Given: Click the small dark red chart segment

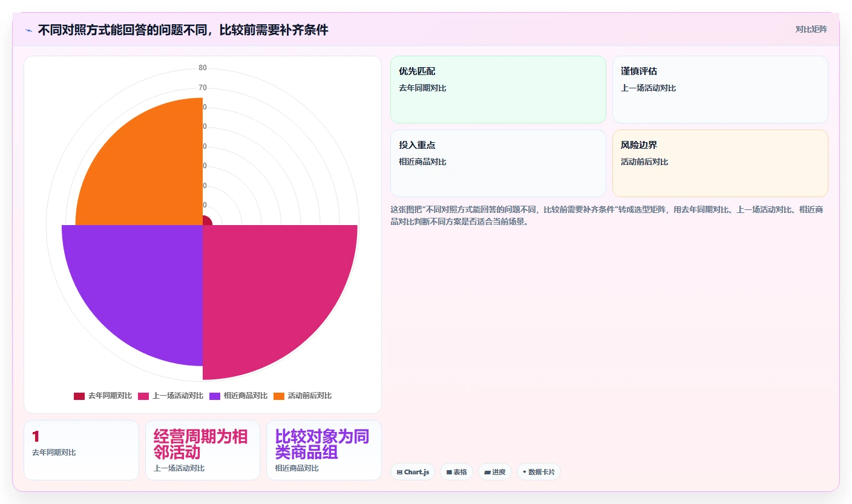Looking at the screenshot, I should tap(206, 221).
